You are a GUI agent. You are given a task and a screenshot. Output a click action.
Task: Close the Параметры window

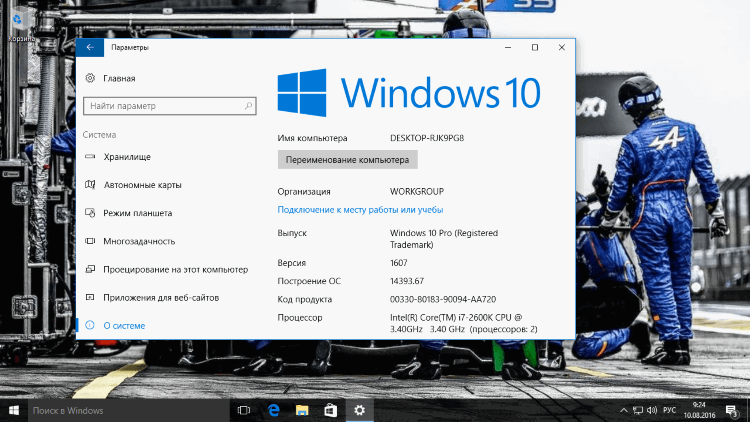pyautogui.click(x=562, y=47)
